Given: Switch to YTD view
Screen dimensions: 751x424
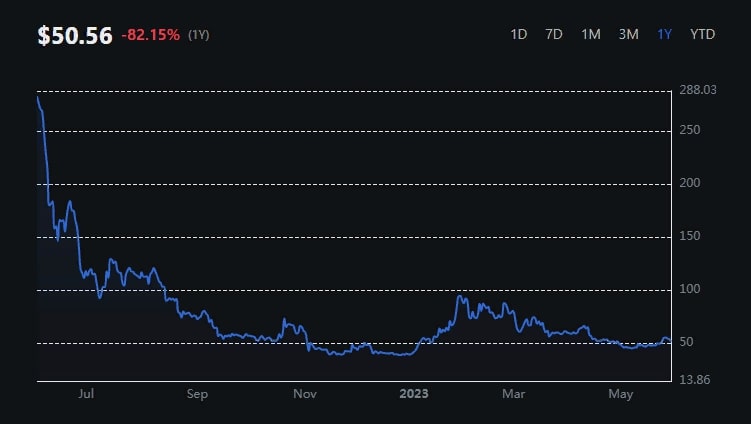Looking at the screenshot, I should click(703, 34).
